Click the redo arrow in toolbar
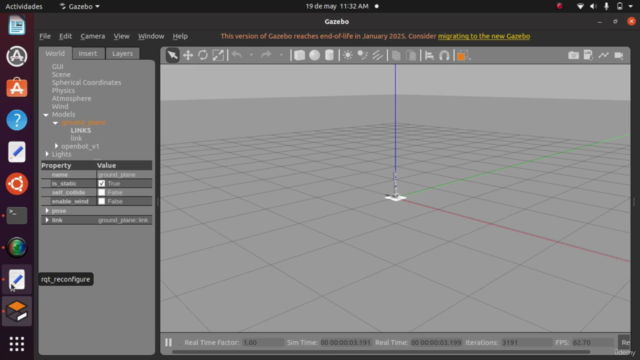 tap(266, 55)
